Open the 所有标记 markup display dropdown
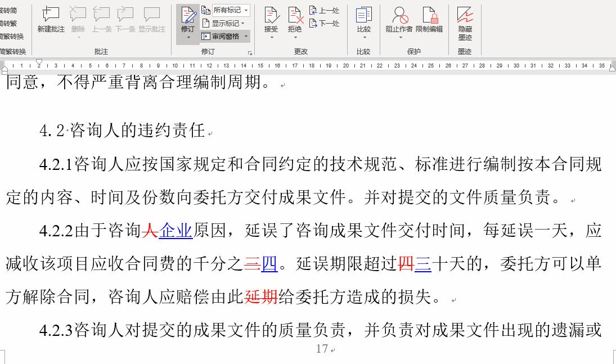Image resolution: width=616 pixels, height=364 pixels. pyautogui.click(x=228, y=10)
